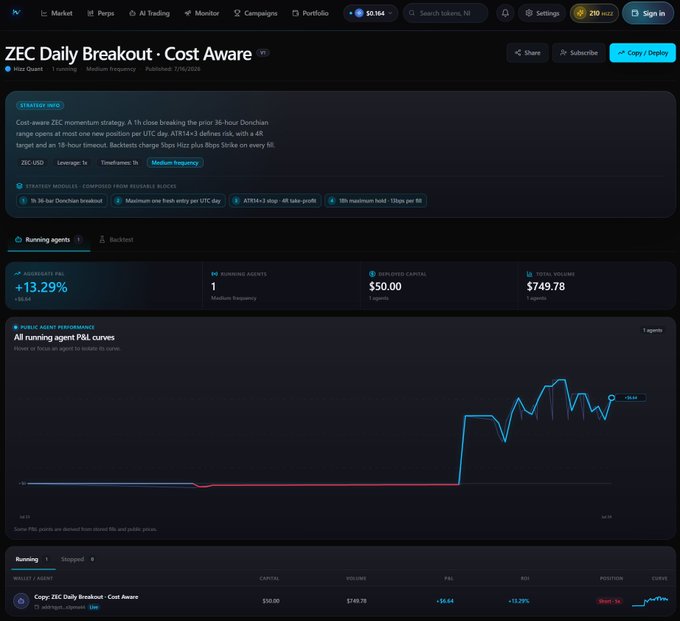Open Settings
Screen dimensions: 680x621
click(x=542, y=13)
